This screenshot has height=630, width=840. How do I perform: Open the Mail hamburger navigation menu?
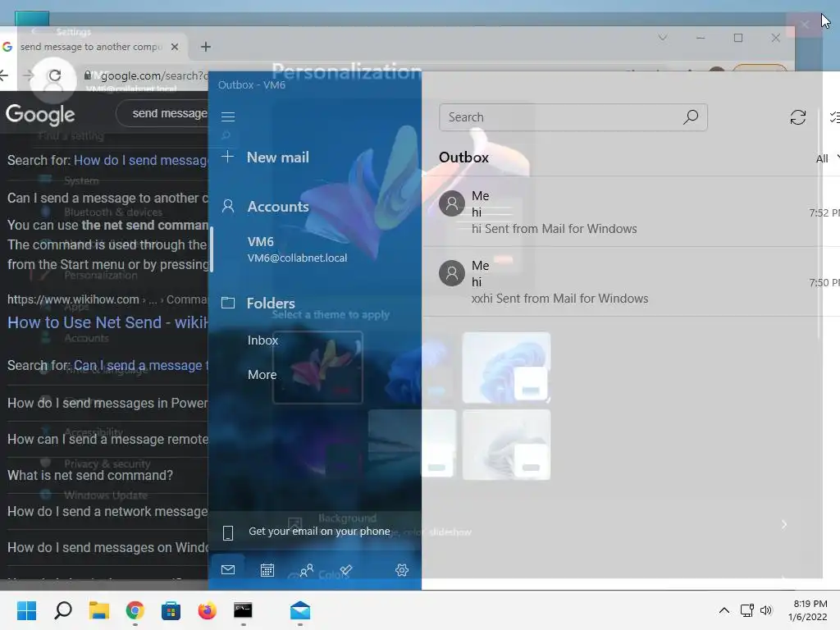click(228, 116)
